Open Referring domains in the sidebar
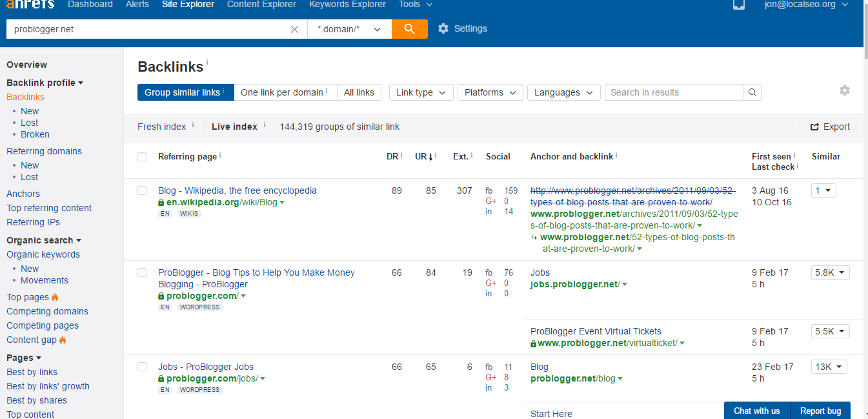This screenshot has width=868, height=419. click(x=44, y=151)
